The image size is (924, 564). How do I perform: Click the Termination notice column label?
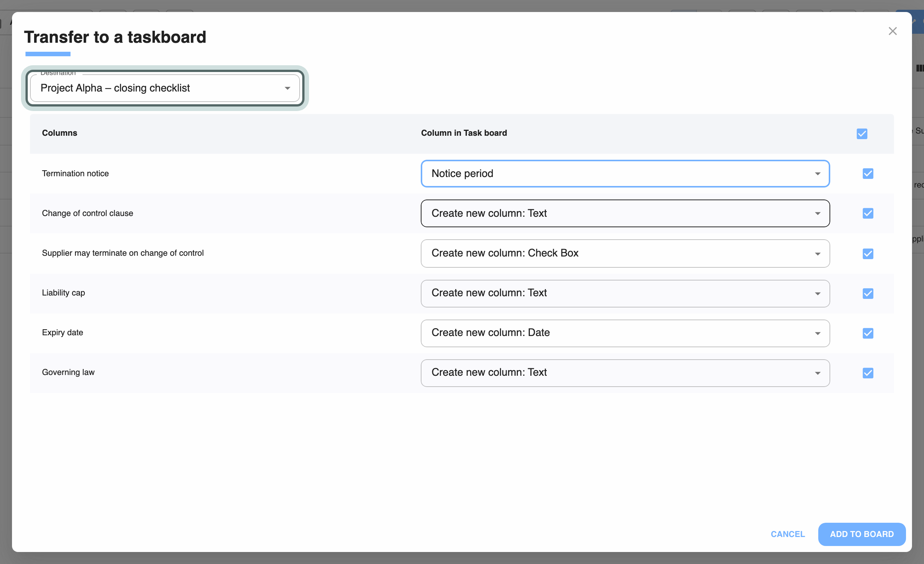[x=75, y=173]
